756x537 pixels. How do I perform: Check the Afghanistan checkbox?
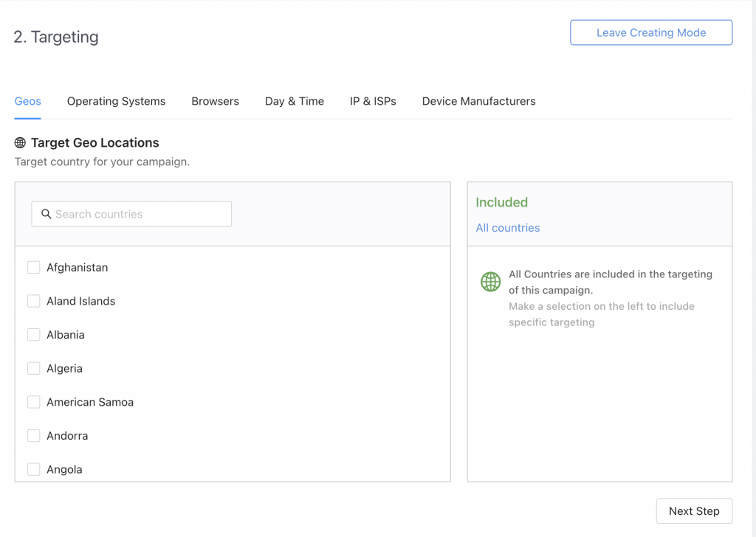pyautogui.click(x=34, y=268)
